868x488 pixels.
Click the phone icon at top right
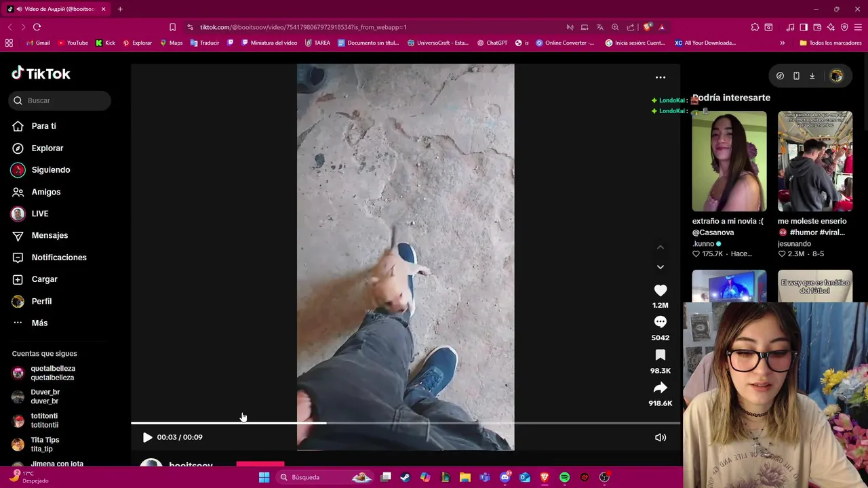(x=796, y=76)
